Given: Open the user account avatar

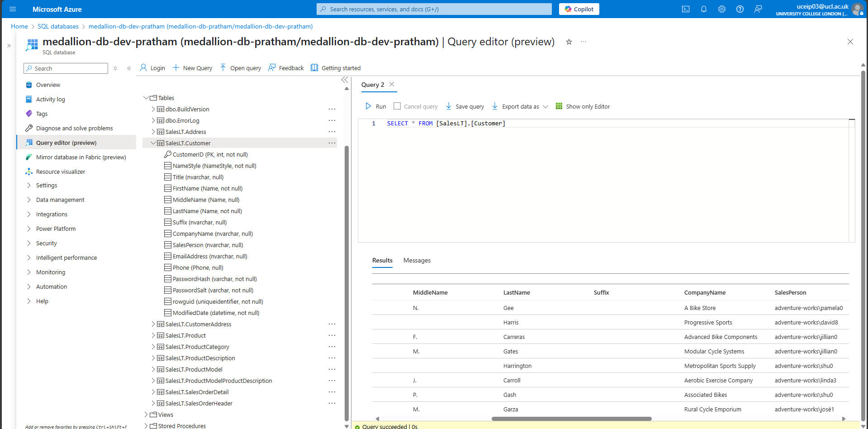Looking at the screenshot, I should pos(857,9).
